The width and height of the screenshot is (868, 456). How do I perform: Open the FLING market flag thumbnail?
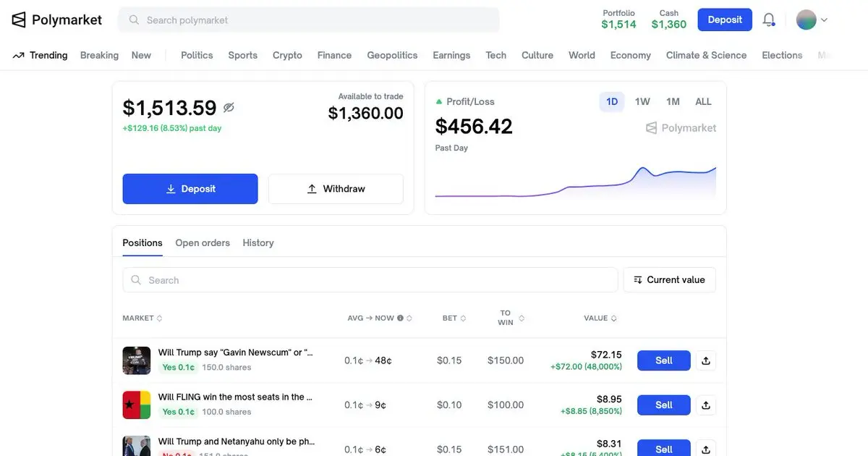coord(137,405)
